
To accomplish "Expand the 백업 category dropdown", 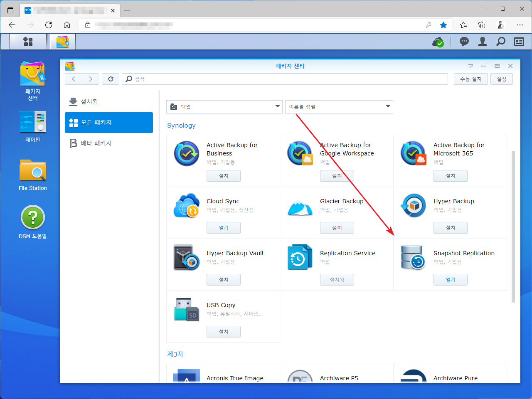I will coord(224,107).
